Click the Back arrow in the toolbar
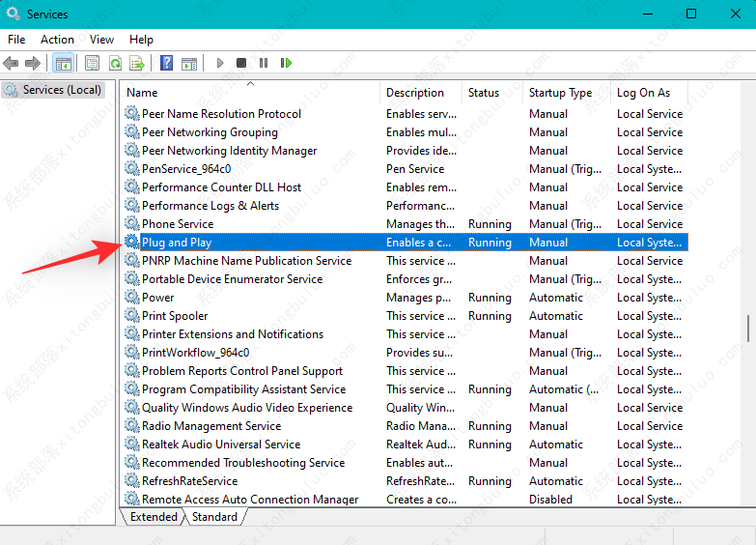 coord(11,63)
